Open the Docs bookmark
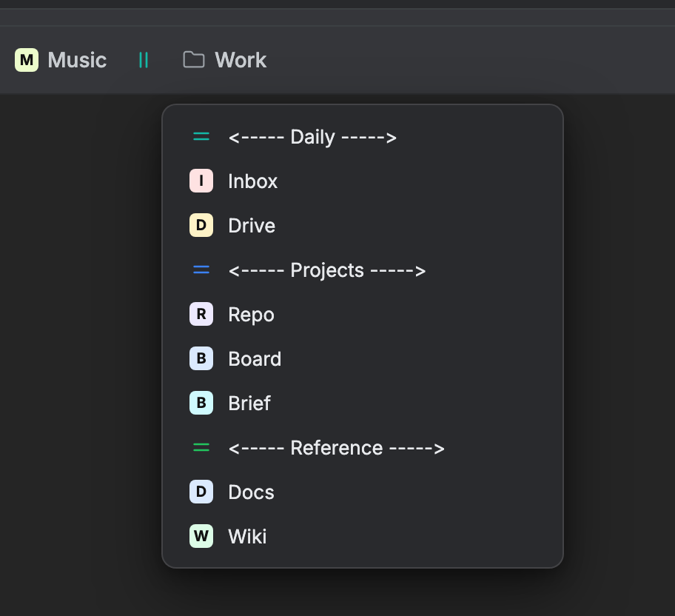The height and width of the screenshot is (616, 675). pyautogui.click(x=251, y=492)
